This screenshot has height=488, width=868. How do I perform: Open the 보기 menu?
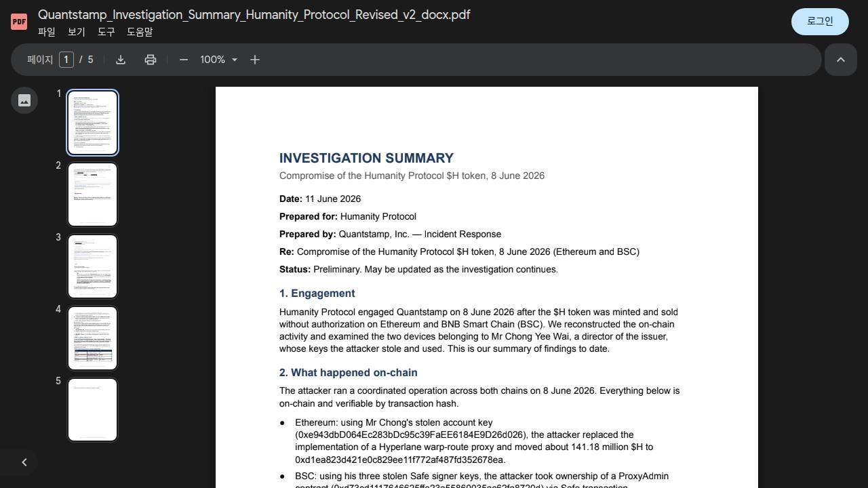tap(77, 32)
